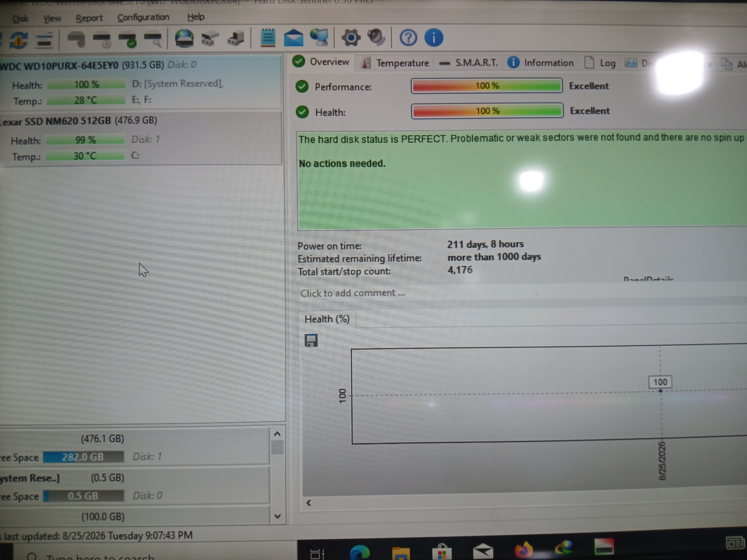Select the Health (%) chart tab

(327, 319)
